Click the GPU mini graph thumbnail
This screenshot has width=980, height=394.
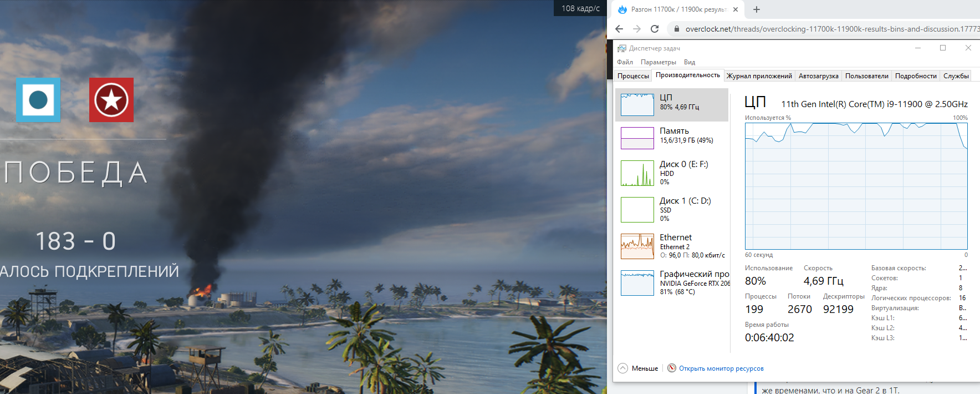click(x=637, y=283)
